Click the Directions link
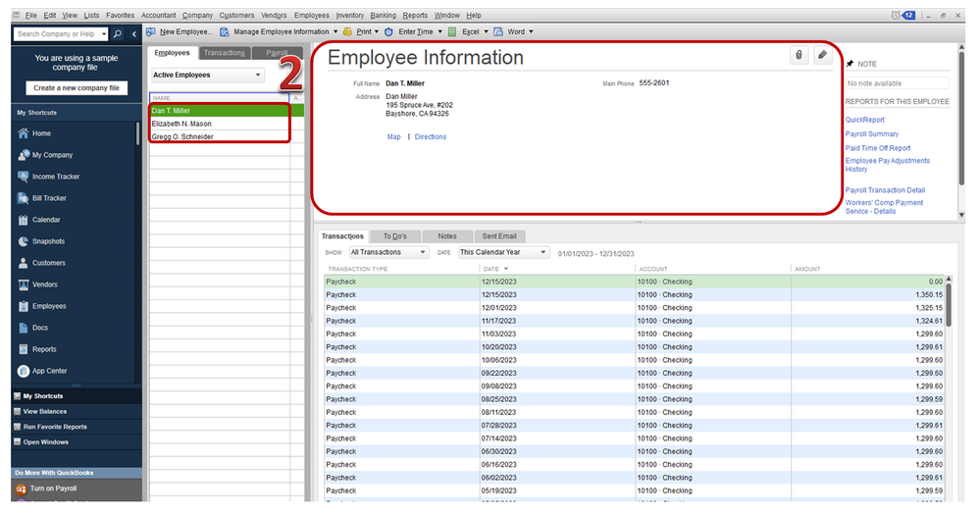The height and width of the screenshot is (514, 980). point(431,137)
